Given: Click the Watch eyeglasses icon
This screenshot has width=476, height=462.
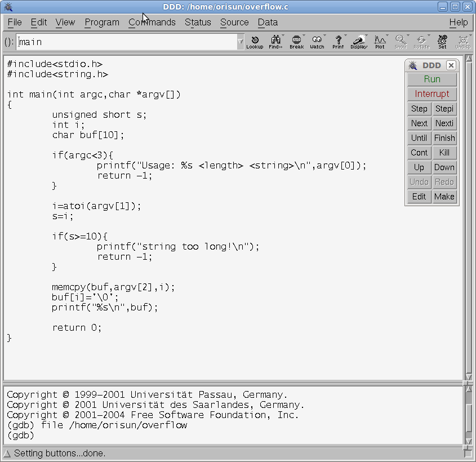Looking at the screenshot, I should [x=317, y=42].
